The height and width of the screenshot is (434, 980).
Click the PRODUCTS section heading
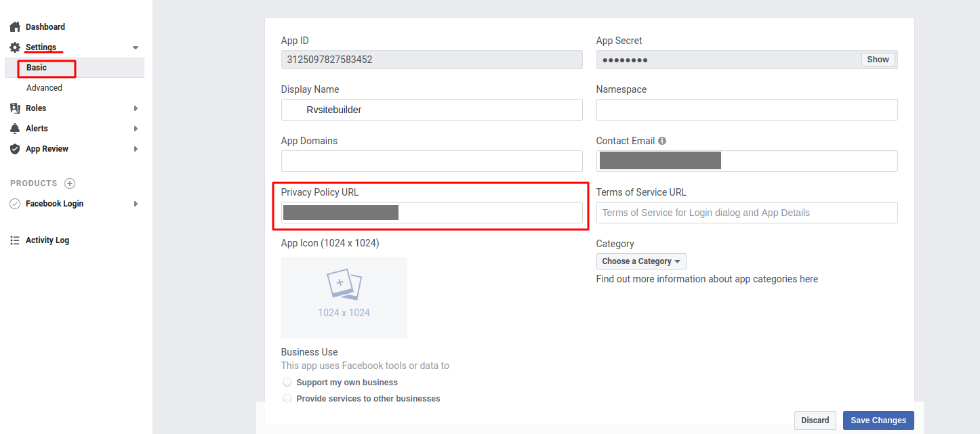[x=34, y=183]
